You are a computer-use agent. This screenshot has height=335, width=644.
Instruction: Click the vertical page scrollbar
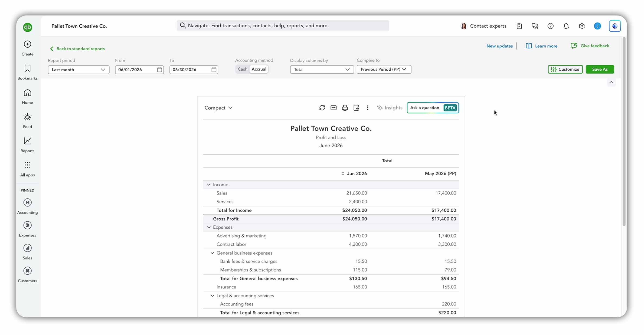click(x=624, y=132)
